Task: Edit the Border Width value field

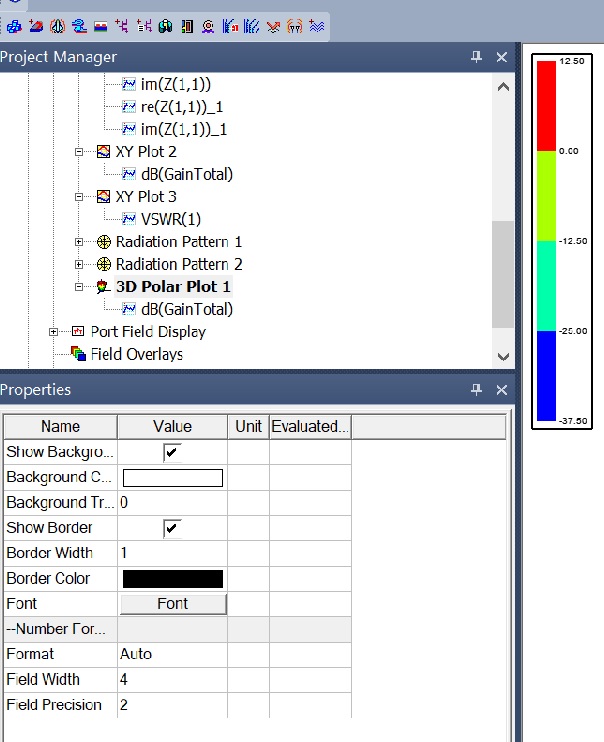Action: tap(172, 553)
